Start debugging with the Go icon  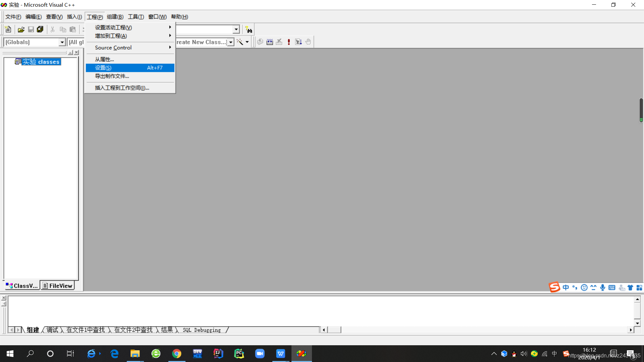coord(299,42)
